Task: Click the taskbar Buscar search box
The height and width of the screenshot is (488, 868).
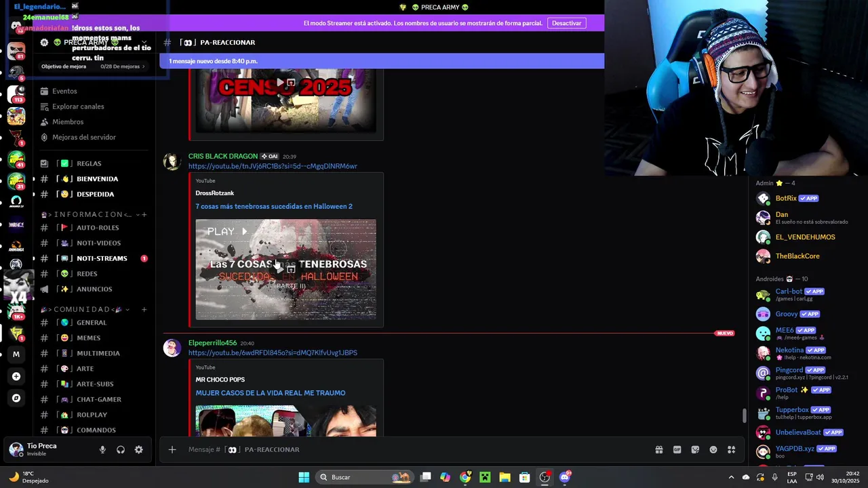Action: (365, 477)
